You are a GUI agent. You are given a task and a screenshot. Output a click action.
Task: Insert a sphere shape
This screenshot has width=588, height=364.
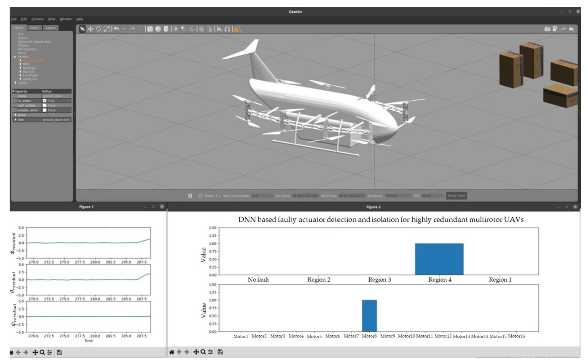pyautogui.click(x=158, y=29)
